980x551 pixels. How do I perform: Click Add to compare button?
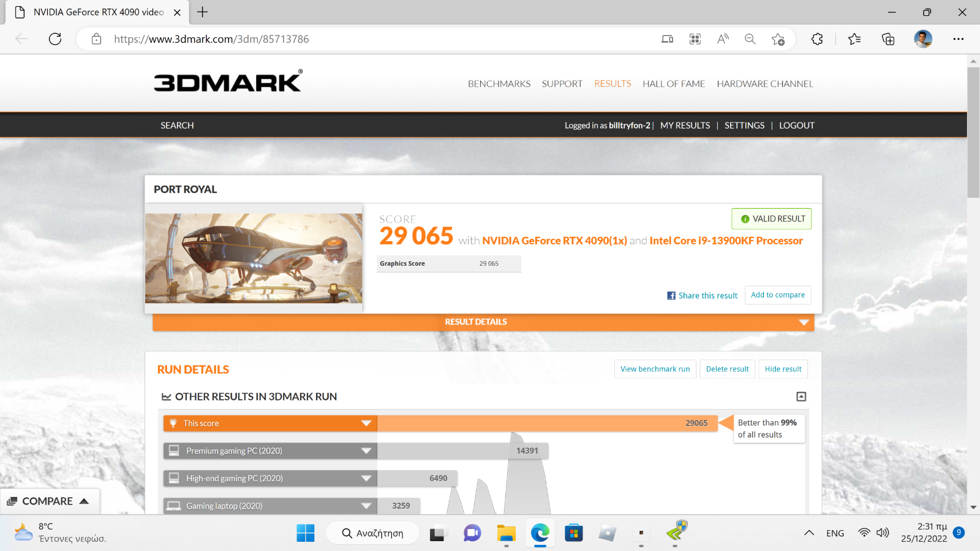[x=778, y=295]
